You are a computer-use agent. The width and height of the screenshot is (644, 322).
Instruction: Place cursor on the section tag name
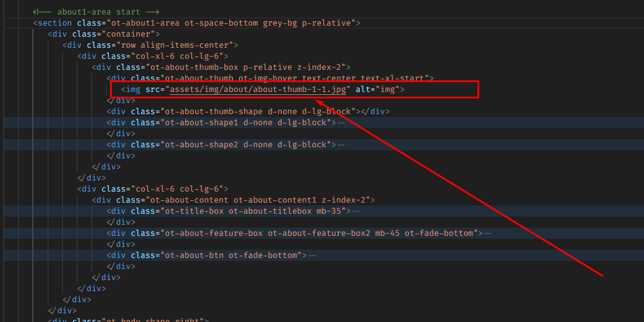(x=55, y=23)
